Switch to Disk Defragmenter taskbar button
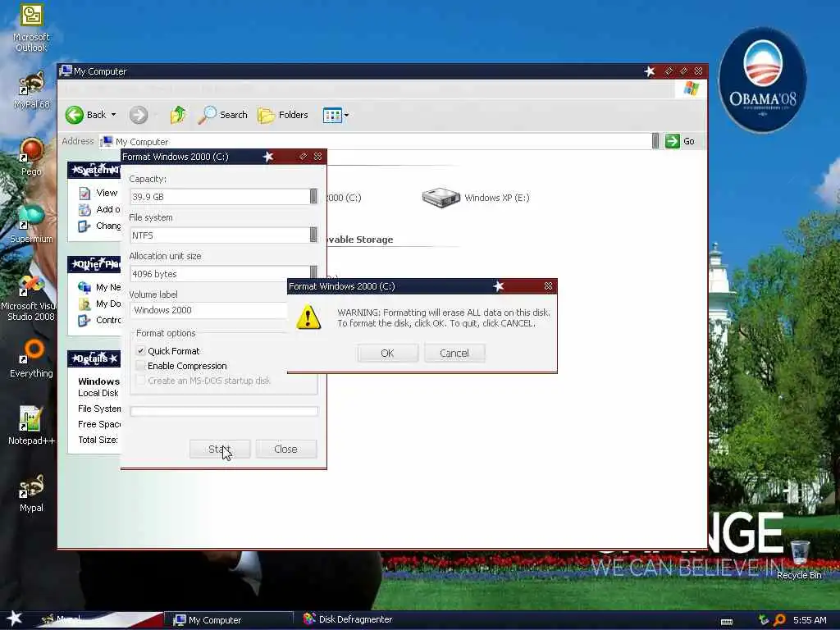The width and height of the screenshot is (840, 630). (348, 619)
